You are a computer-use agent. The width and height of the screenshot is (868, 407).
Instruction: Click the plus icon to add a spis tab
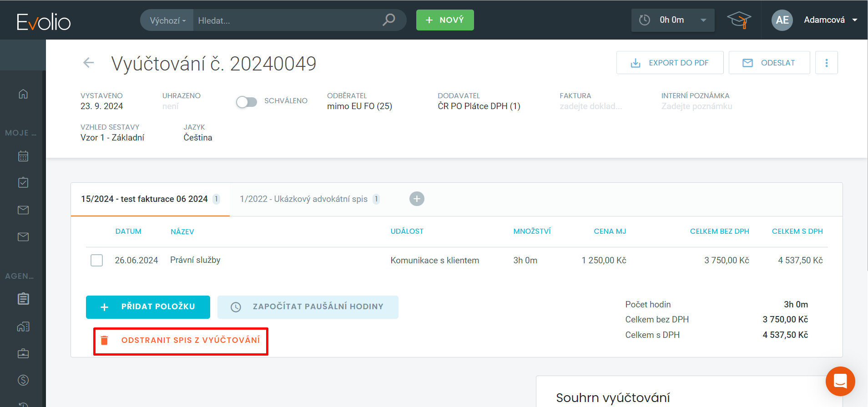[x=417, y=199]
